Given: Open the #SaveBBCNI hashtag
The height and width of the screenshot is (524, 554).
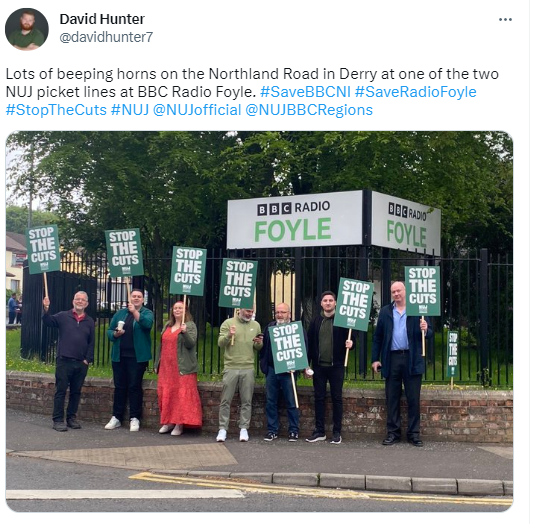Looking at the screenshot, I should tap(305, 92).
